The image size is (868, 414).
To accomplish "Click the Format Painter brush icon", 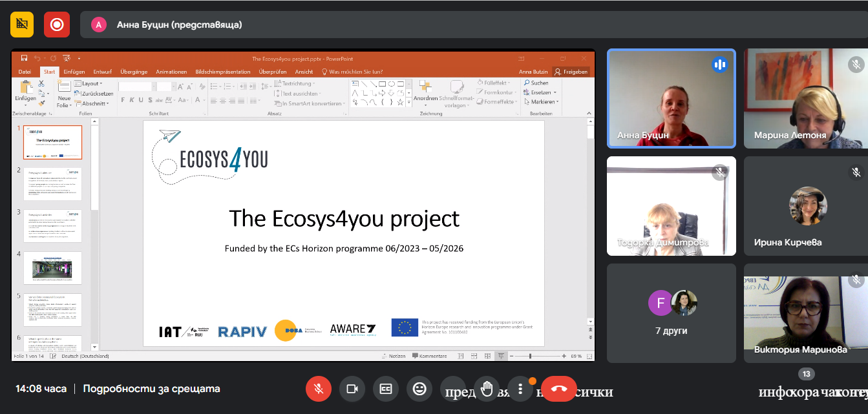I will point(41,102).
